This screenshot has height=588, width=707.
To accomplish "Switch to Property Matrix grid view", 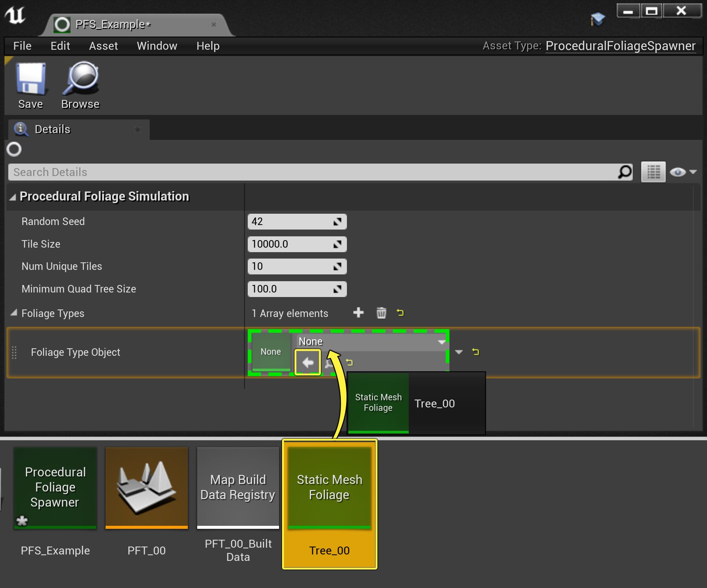I will (x=653, y=172).
